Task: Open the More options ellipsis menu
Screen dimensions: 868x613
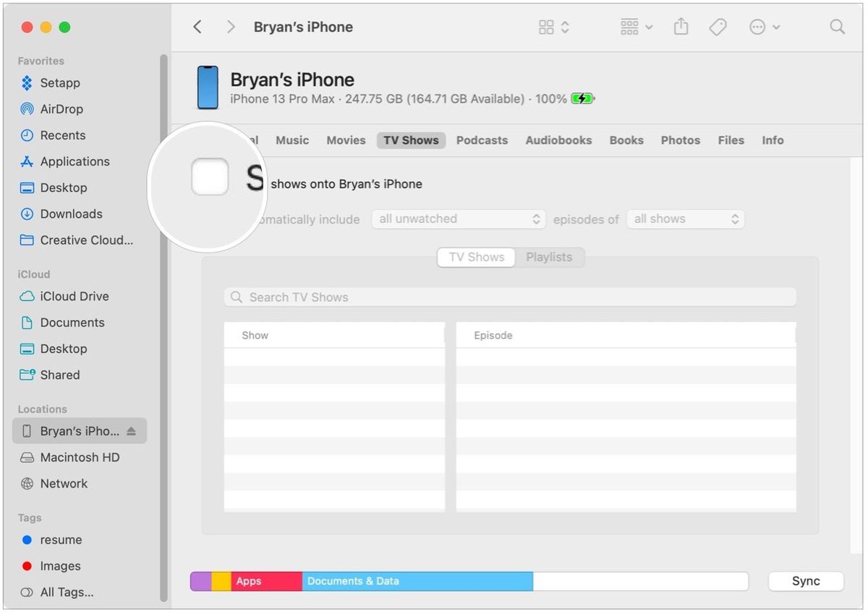Action: [759, 26]
